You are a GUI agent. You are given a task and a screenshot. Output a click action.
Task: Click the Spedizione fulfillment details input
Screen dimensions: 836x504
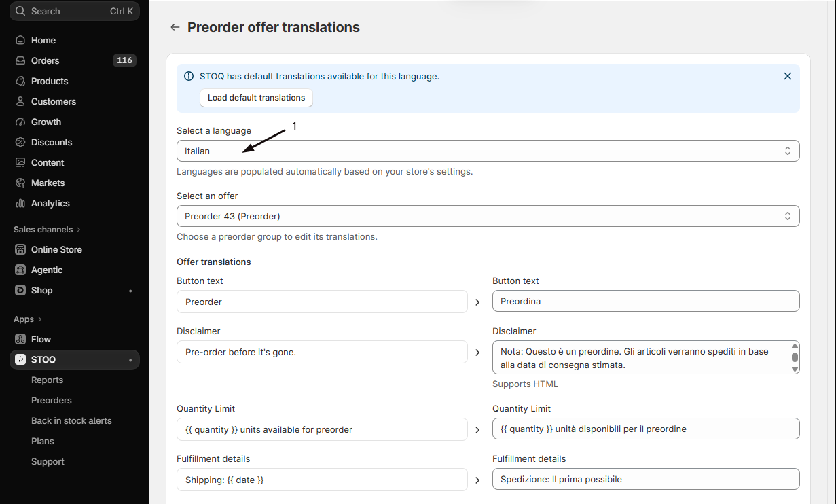[646, 480]
